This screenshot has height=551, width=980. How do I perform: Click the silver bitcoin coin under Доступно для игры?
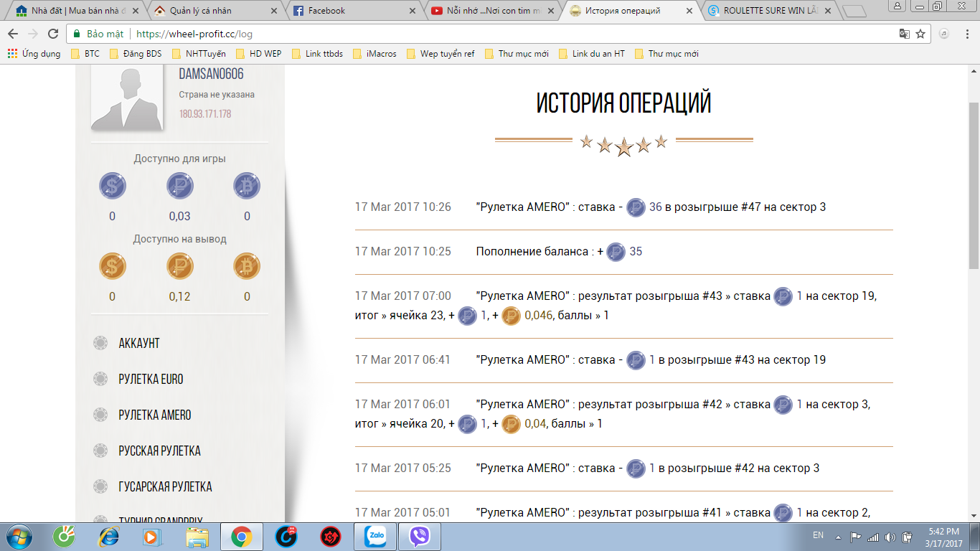(x=247, y=186)
